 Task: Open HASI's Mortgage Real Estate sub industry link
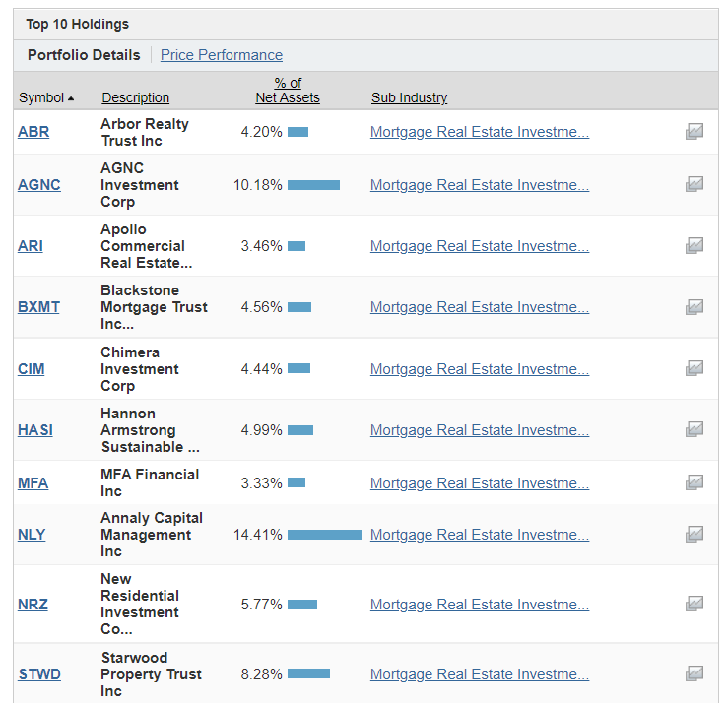(480, 430)
